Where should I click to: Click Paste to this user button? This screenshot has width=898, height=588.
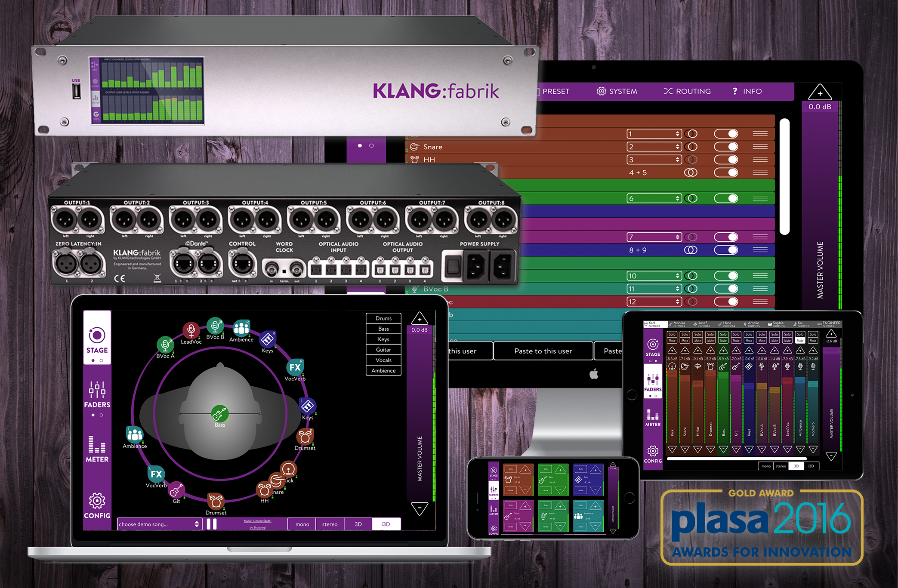click(543, 351)
